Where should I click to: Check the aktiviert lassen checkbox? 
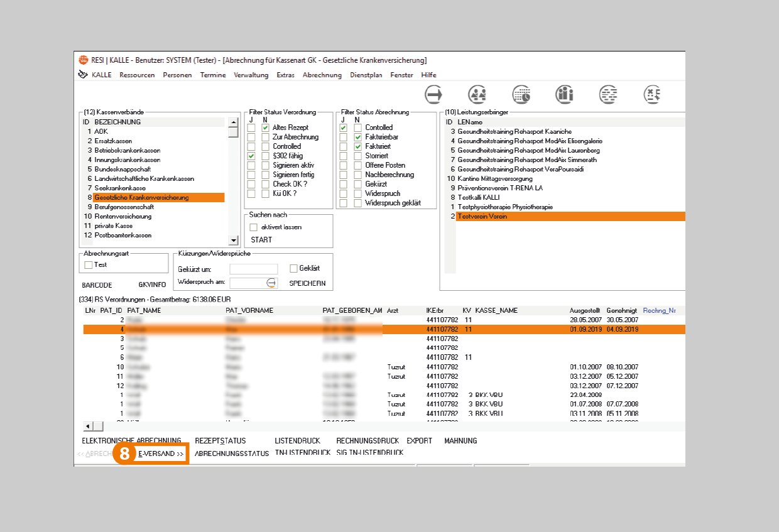[x=254, y=227]
